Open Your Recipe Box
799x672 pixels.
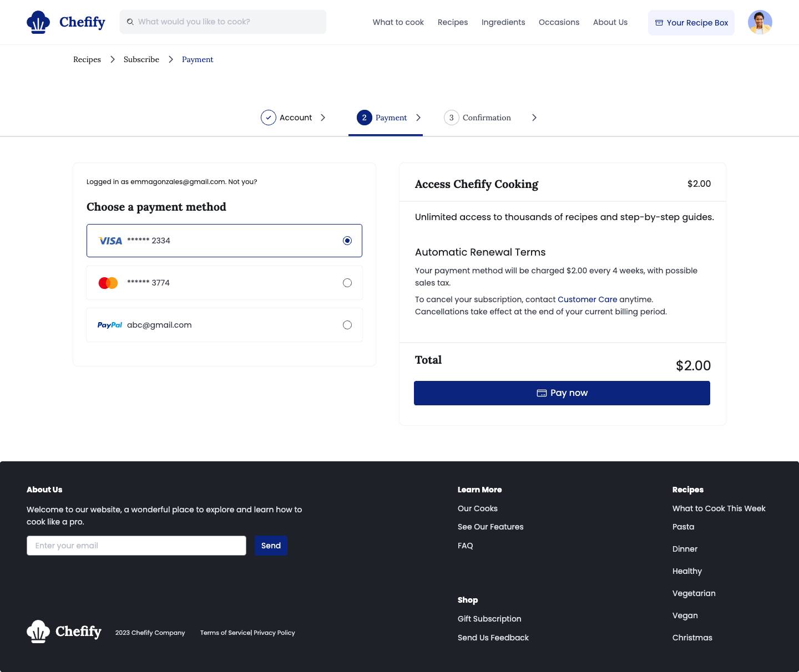click(691, 23)
